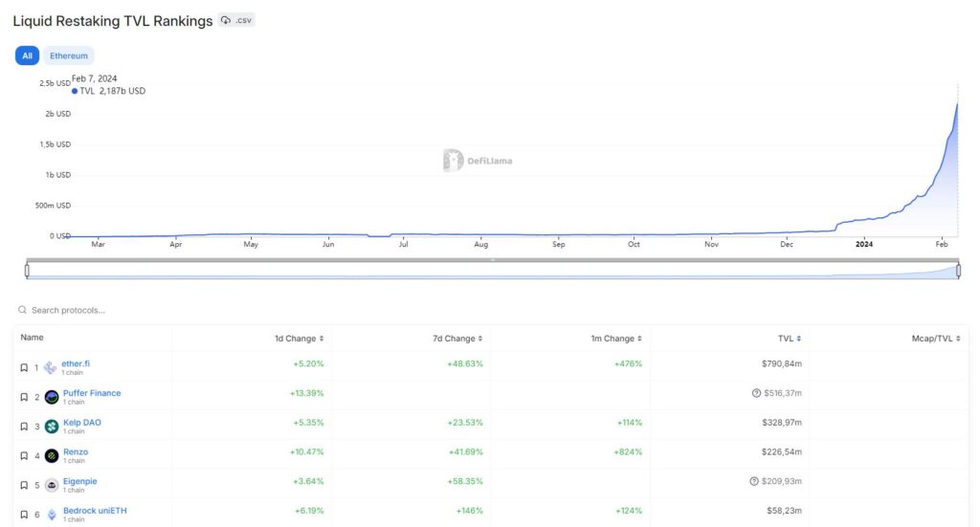
Task: Click Bedrock uniETH's +146% 7d change
Action: tap(469, 510)
